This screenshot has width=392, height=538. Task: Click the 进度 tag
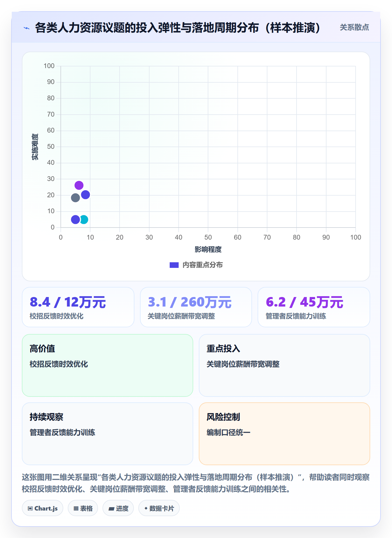tap(118, 508)
